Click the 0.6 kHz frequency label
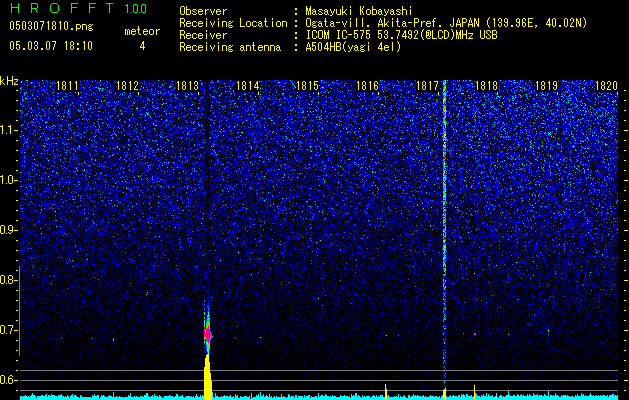The height and width of the screenshot is (400, 629). pos(8,380)
